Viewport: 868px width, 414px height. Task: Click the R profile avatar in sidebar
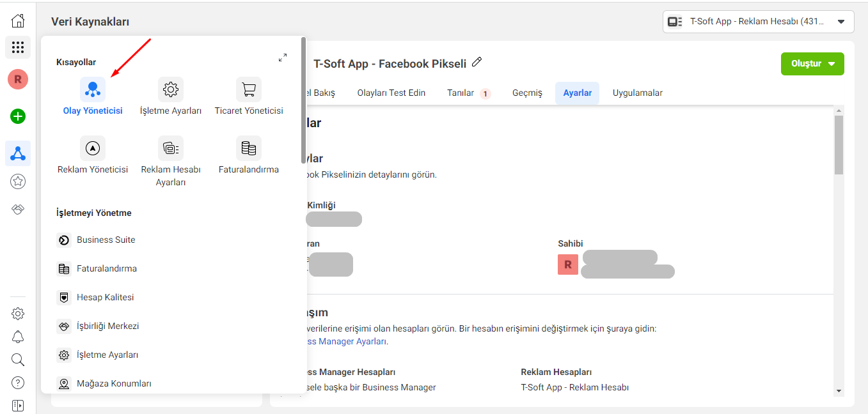[x=18, y=79]
